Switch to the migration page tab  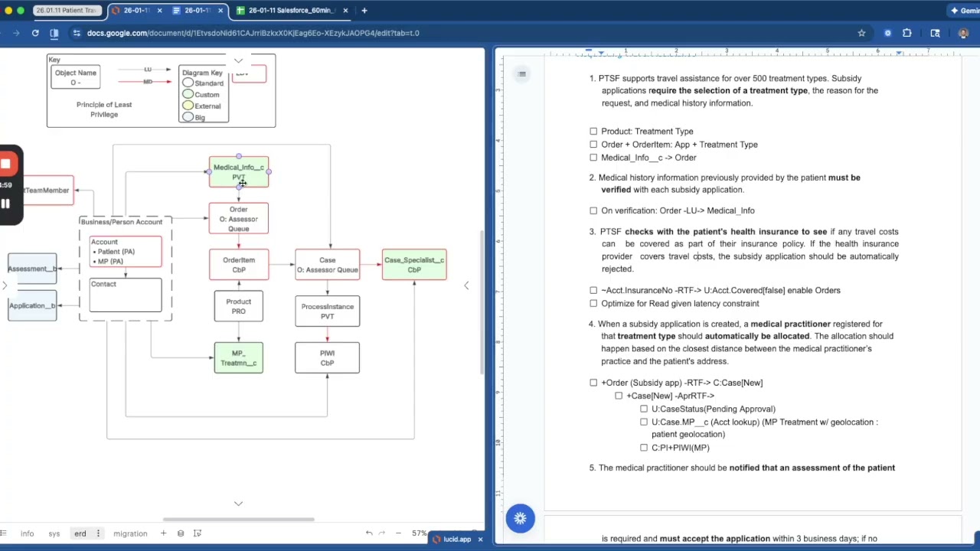[130, 533]
